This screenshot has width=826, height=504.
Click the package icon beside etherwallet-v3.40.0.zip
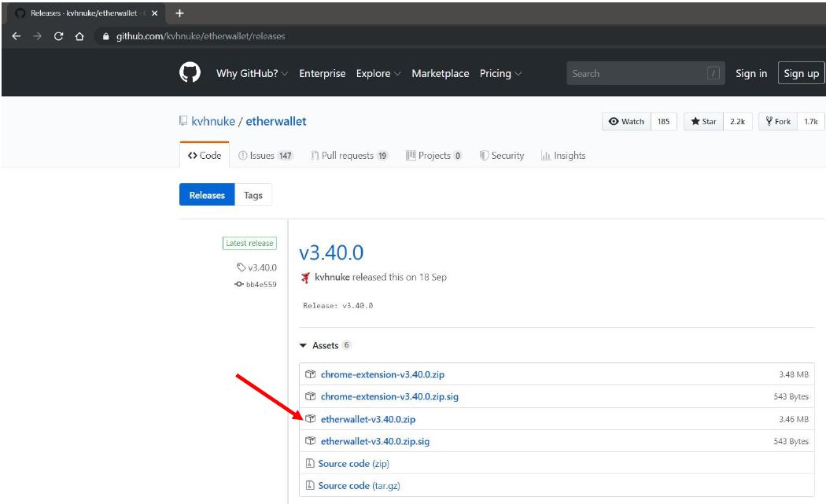310,419
